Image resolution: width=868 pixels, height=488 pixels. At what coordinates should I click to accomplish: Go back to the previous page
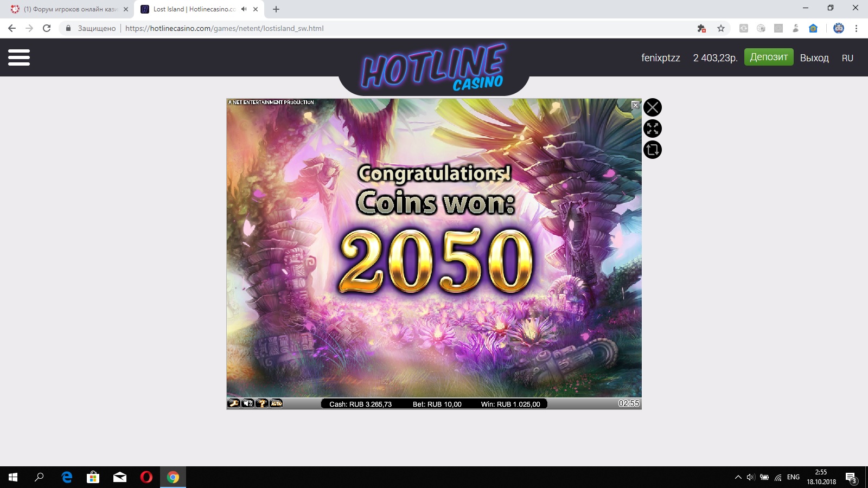point(12,28)
